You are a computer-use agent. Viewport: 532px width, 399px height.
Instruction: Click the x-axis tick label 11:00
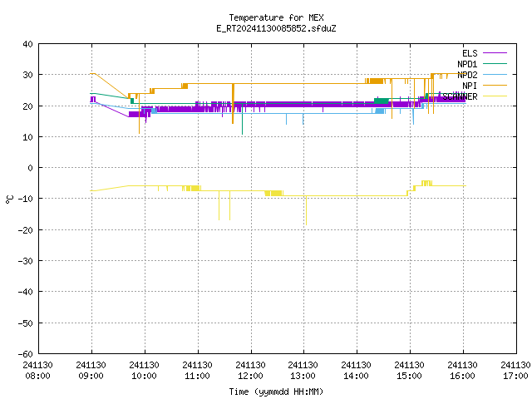coord(198,376)
